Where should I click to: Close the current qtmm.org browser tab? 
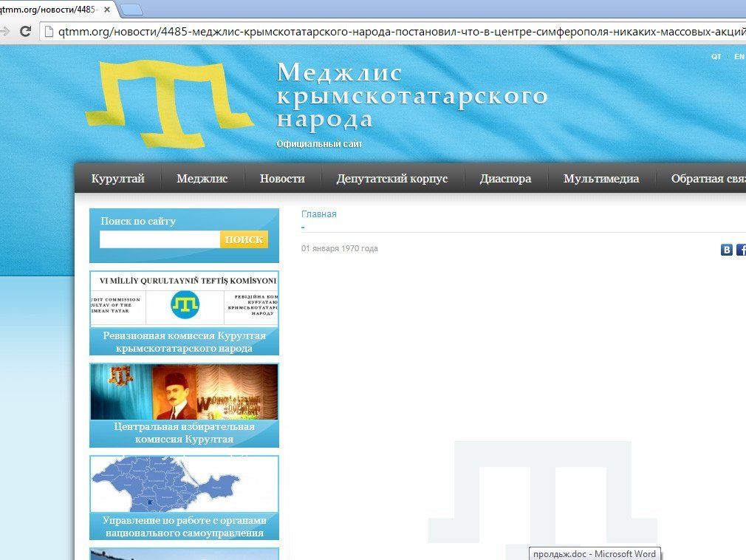pyautogui.click(x=107, y=9)
